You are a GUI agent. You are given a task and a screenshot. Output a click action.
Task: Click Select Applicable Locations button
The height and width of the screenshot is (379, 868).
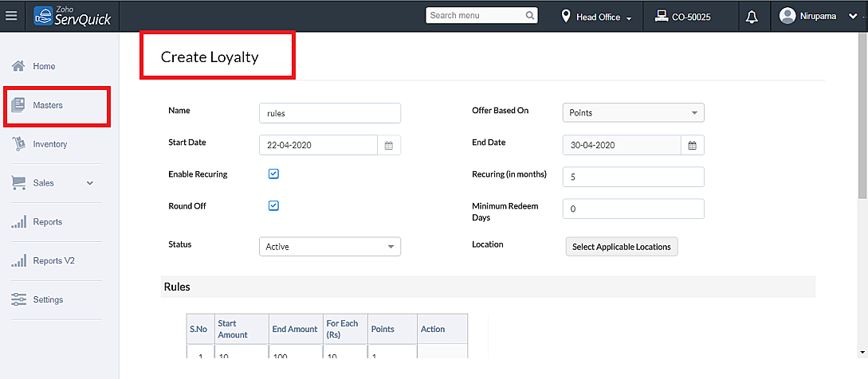click(x=622, y=247)
